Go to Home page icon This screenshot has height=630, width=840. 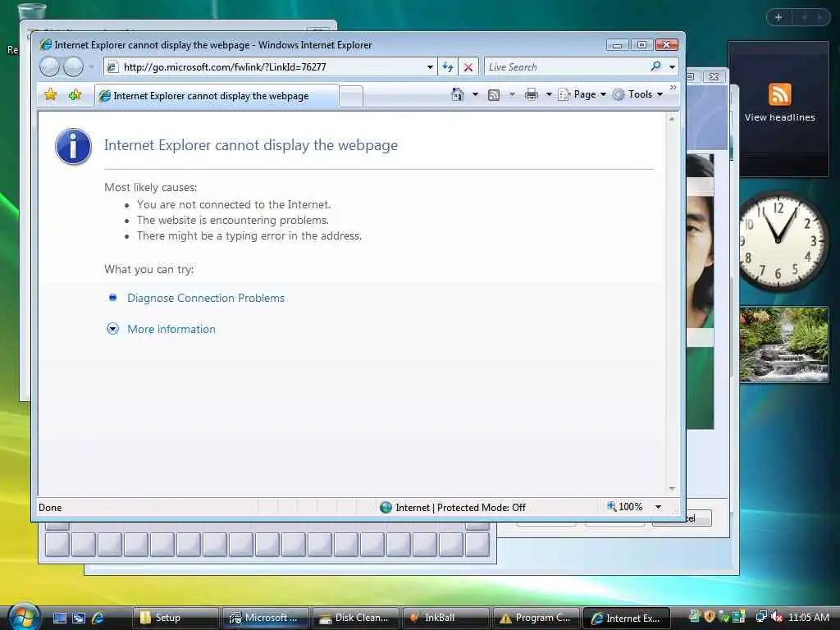click(x=458, y=94)
